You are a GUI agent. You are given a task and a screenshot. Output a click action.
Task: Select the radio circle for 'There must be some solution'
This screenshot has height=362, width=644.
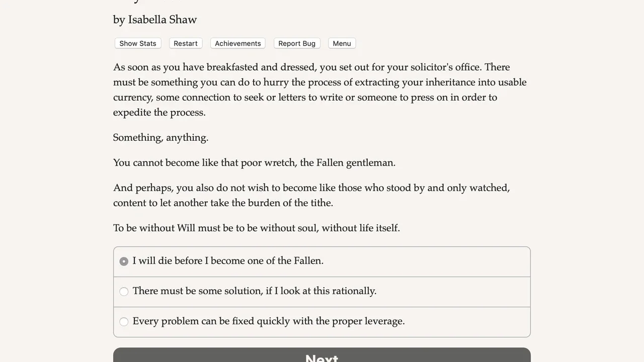(x=124, y=292)
